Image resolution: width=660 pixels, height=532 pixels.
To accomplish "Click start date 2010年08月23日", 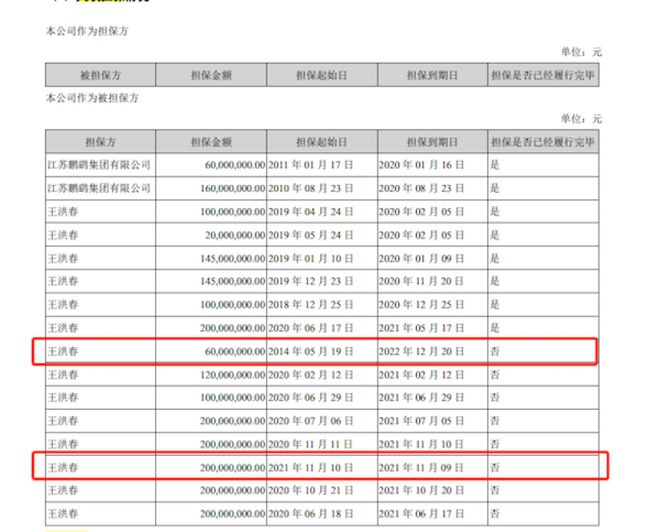I will 311,188.
